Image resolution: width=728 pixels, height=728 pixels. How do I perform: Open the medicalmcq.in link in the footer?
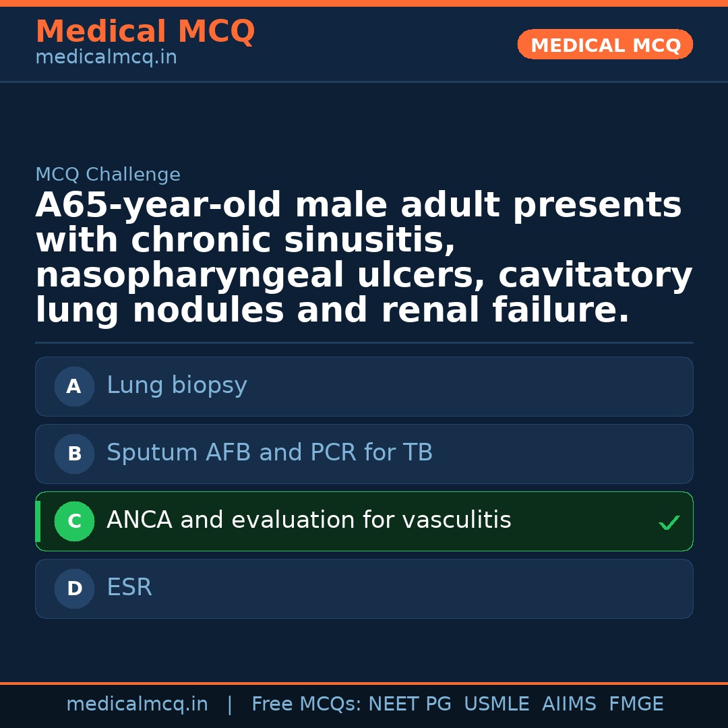pyautogui.click(x=137, y=704)
